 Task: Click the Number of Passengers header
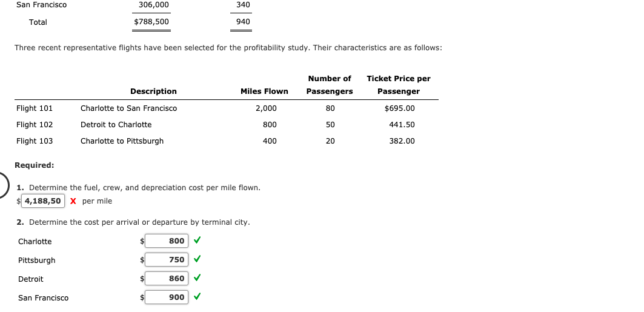coord(330,85)
